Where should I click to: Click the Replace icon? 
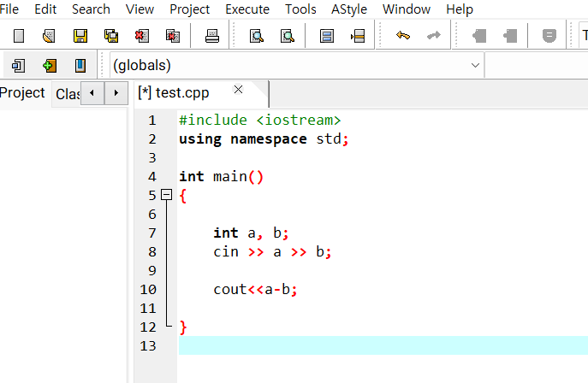(288, 36)
